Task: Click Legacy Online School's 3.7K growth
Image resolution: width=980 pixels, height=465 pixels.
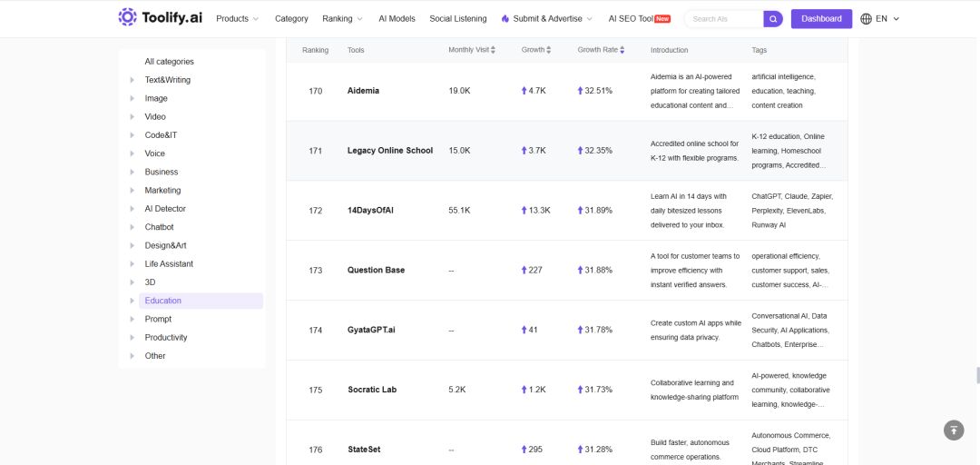Action: 534,150
